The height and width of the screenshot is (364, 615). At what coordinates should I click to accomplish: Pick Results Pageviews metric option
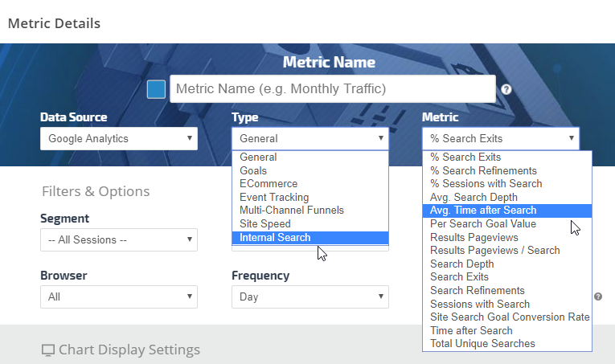506,237
